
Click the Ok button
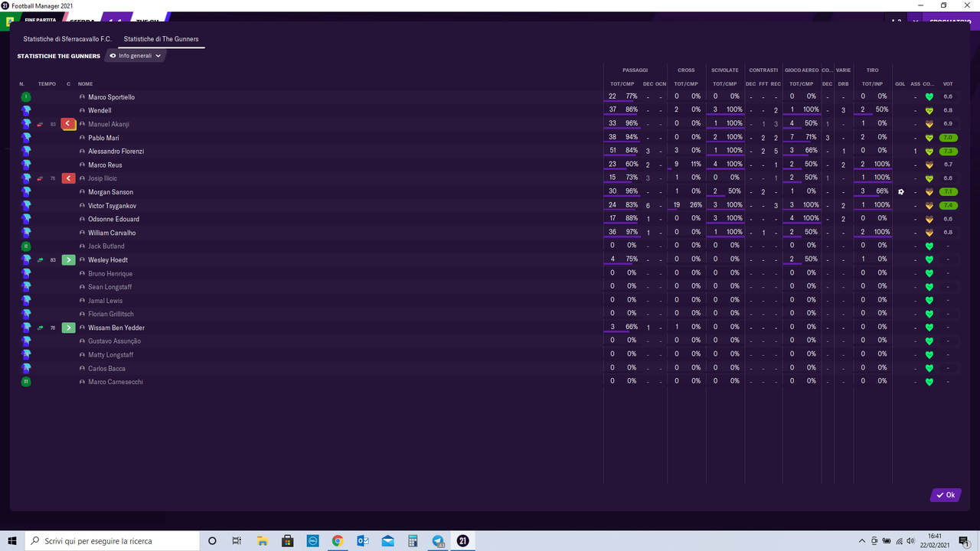[x=946, y=495]
